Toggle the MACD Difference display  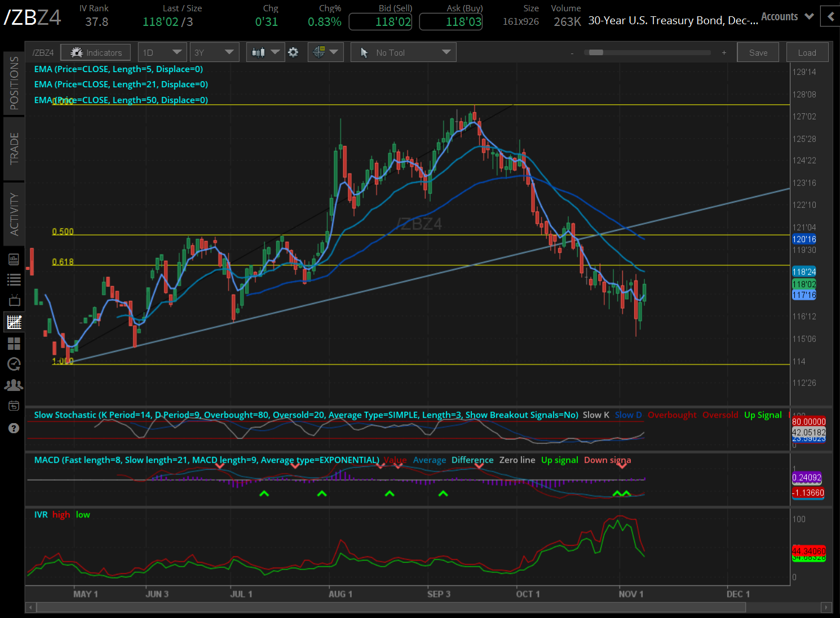pos(472,460)
